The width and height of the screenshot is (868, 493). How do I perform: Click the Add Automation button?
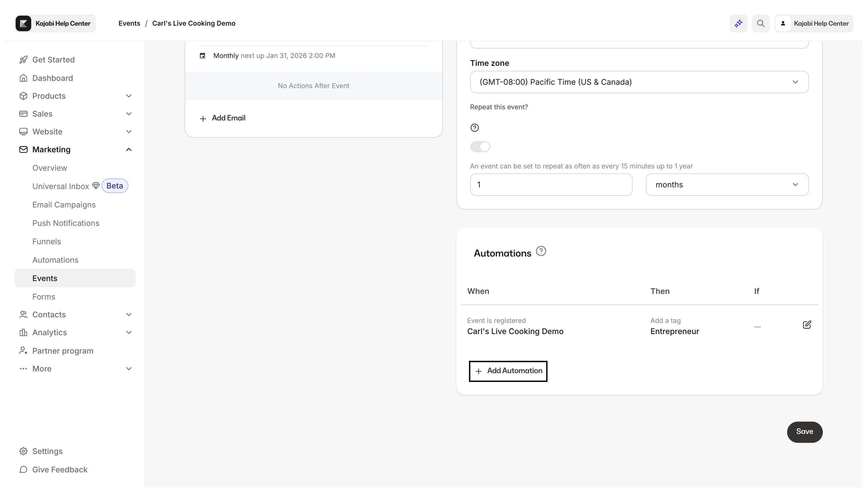pos(508,371)
